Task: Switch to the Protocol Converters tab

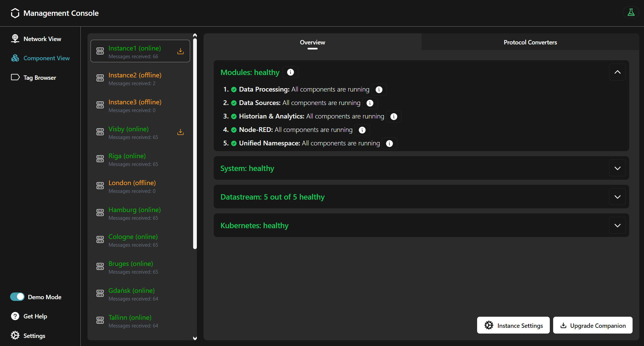Action: click(530, 42)
